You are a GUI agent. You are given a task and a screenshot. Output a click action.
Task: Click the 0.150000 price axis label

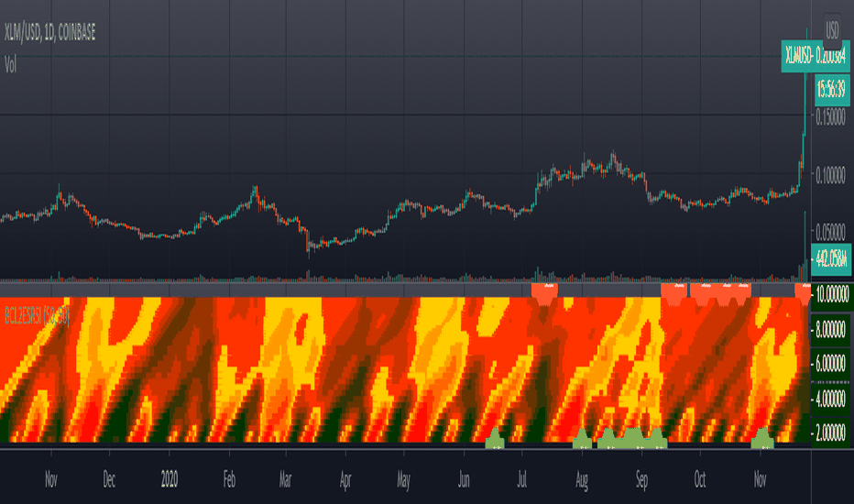pyautogui.click(x=830, y=117)
